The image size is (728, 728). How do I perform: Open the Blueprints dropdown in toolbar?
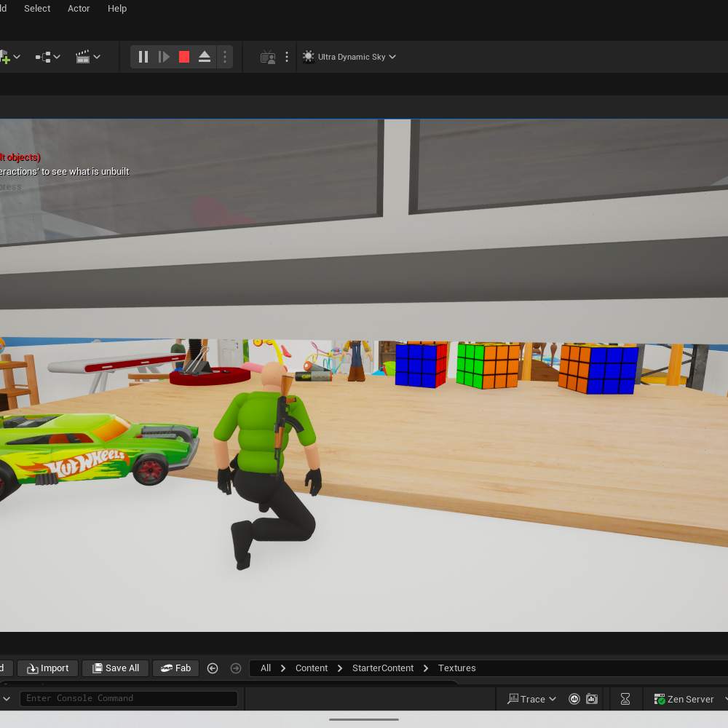click(48, 57)
